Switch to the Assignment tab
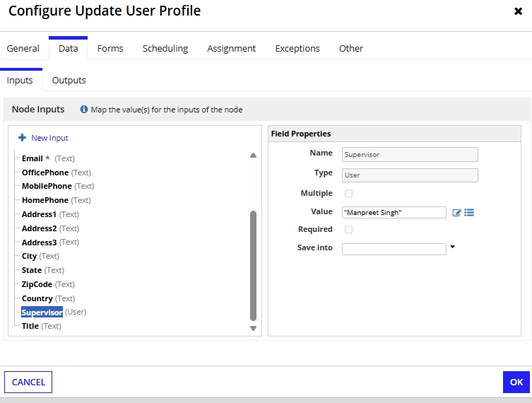532x403 pixels. 232,49
